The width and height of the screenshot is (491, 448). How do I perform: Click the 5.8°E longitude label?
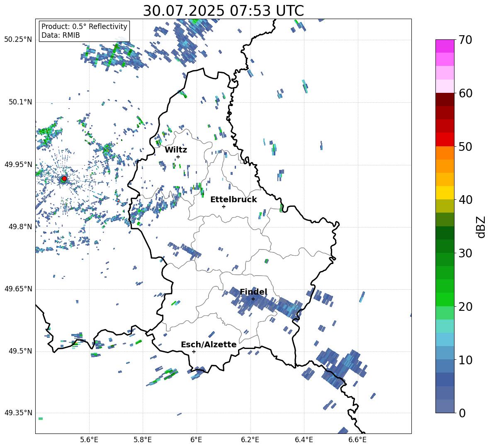point(143,440)
